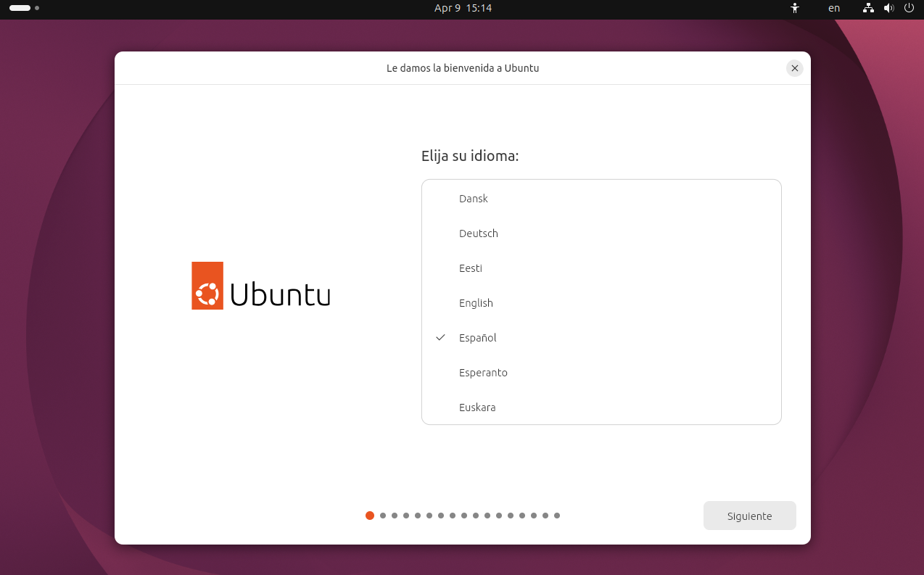Click the volume speaker icon
Screen dimensions: 924x575
pyautogui.click(x=888, y=8)
